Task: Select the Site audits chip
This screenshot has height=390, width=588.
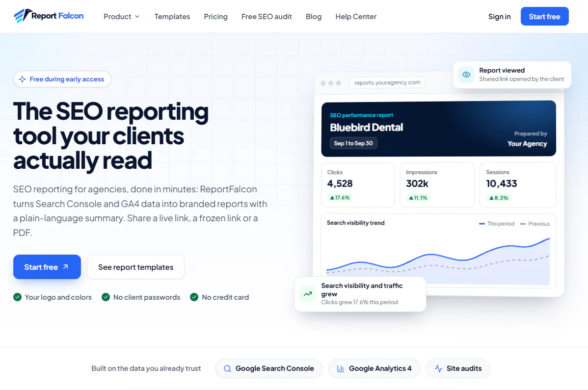Action: pos(458,368)
